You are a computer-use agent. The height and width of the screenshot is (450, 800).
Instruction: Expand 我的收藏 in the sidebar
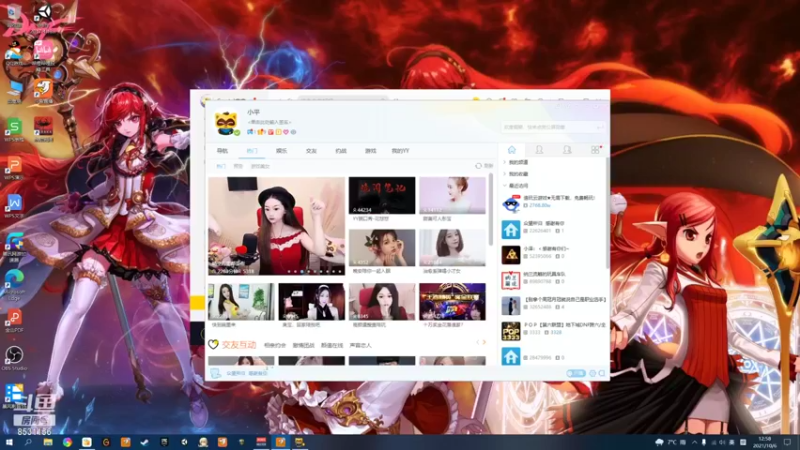[516, 174]
